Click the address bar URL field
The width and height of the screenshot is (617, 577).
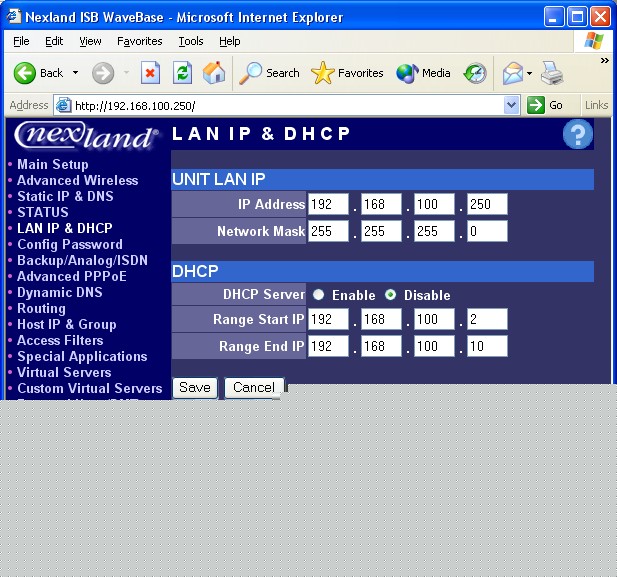coord(287,105)
